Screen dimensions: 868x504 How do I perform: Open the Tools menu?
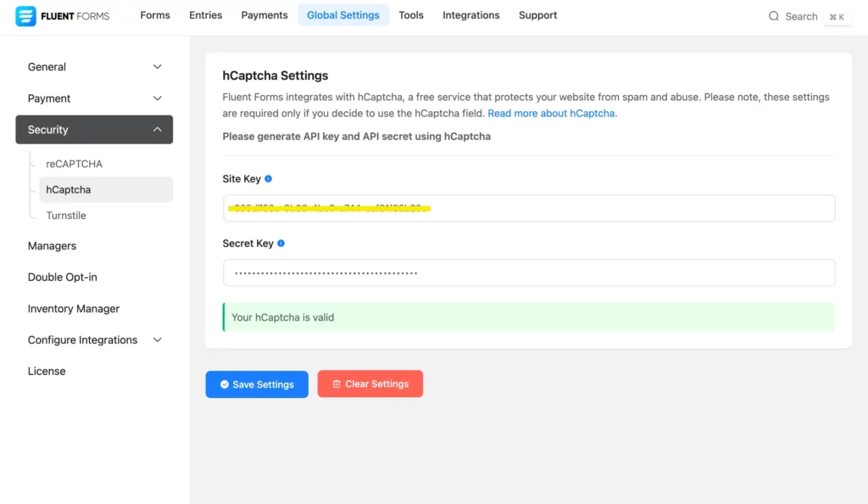(x=411, y=15)
